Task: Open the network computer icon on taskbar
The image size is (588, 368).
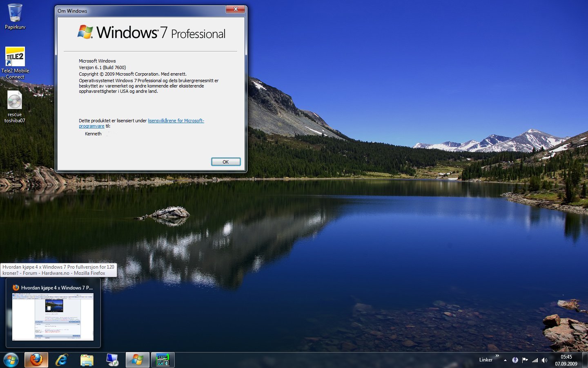Action: (112, 360)
